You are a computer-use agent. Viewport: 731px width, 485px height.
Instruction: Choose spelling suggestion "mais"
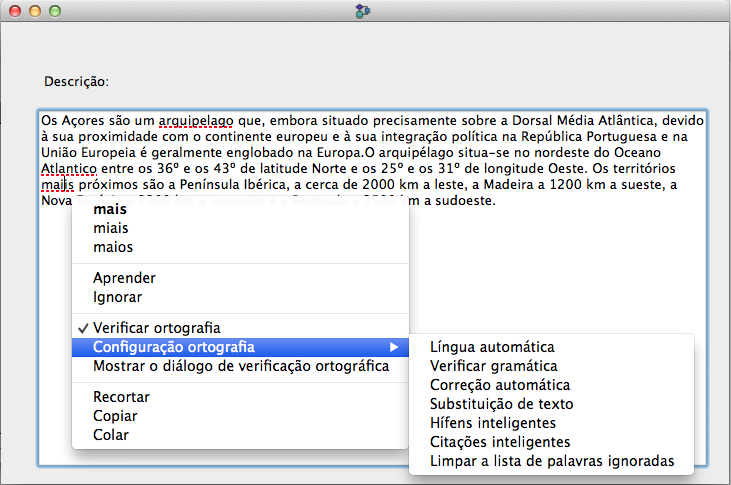pos(110,210)
